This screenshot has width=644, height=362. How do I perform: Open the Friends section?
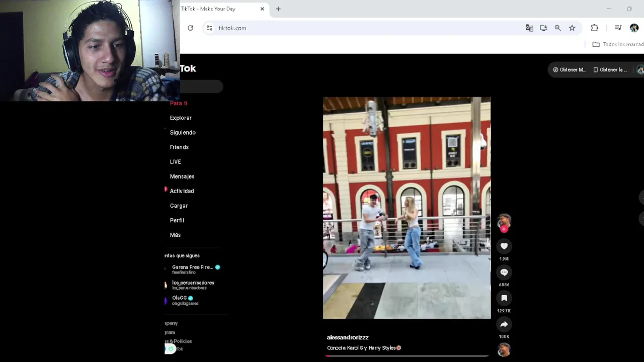tap(179, 147)
